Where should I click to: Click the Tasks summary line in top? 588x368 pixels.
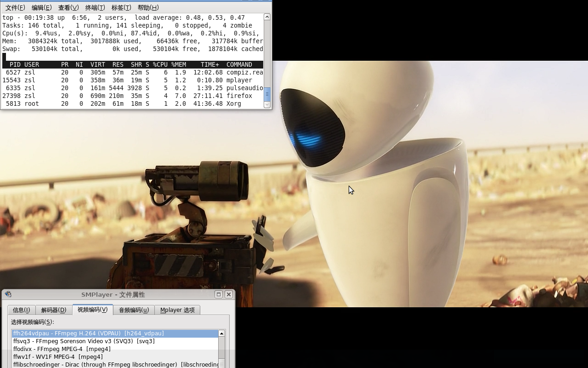coord(127,25)
